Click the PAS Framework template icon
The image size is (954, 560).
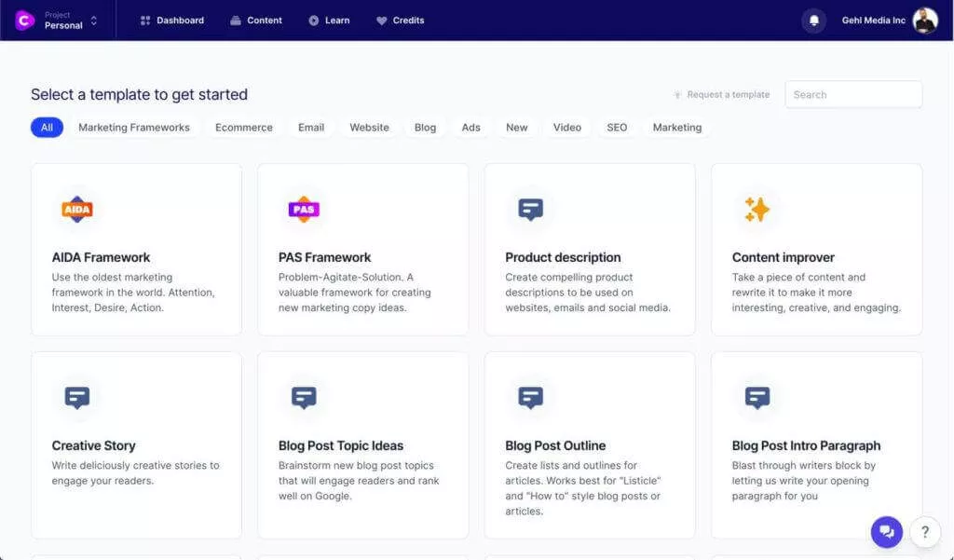(x=304, y=210)
